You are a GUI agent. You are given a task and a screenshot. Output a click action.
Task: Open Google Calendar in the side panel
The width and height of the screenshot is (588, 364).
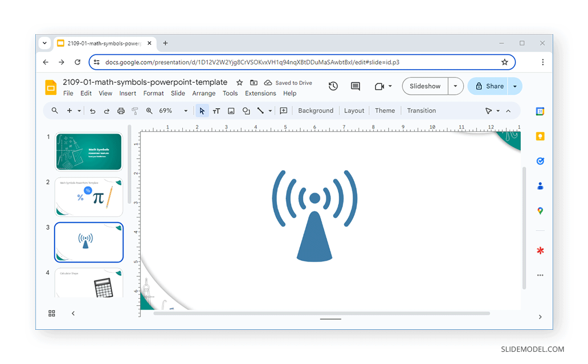540,111
